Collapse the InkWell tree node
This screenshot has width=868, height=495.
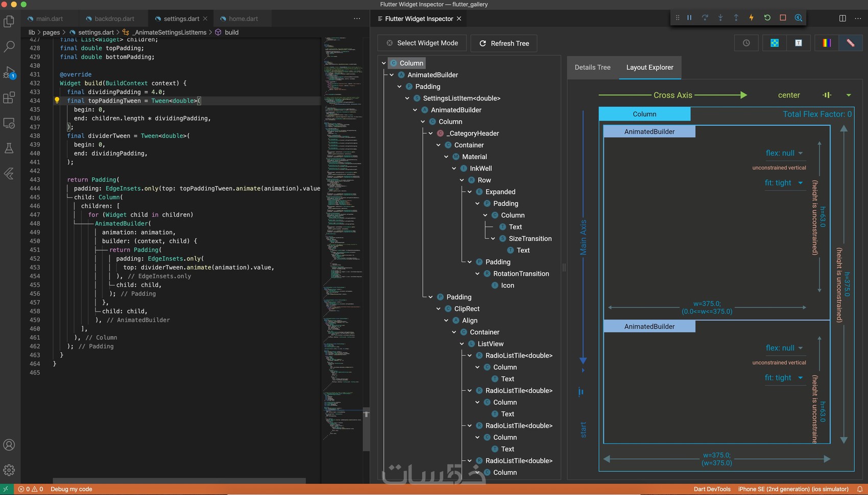point(454,168)
